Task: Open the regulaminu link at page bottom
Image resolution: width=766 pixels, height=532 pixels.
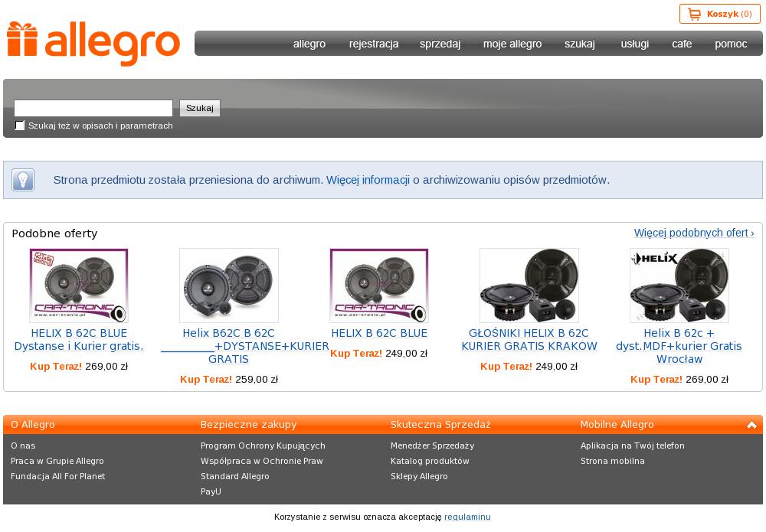Action: coord(467,517)
